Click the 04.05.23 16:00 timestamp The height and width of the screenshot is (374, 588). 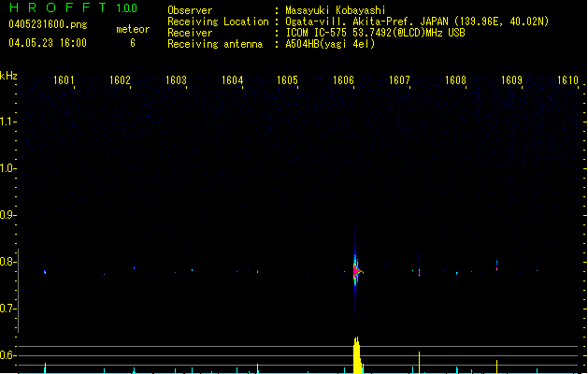tap(47, 43)
